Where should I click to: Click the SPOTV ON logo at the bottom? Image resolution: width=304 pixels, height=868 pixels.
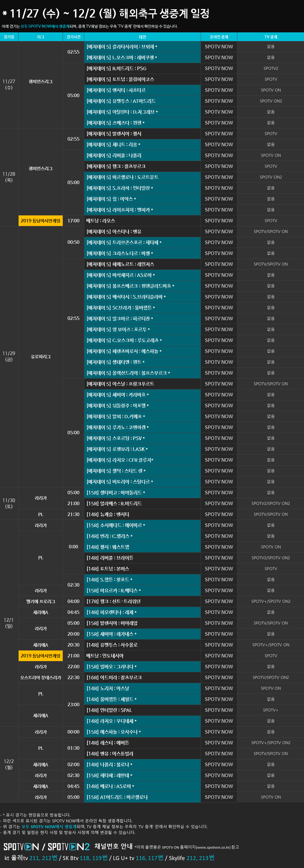[21, 847]
